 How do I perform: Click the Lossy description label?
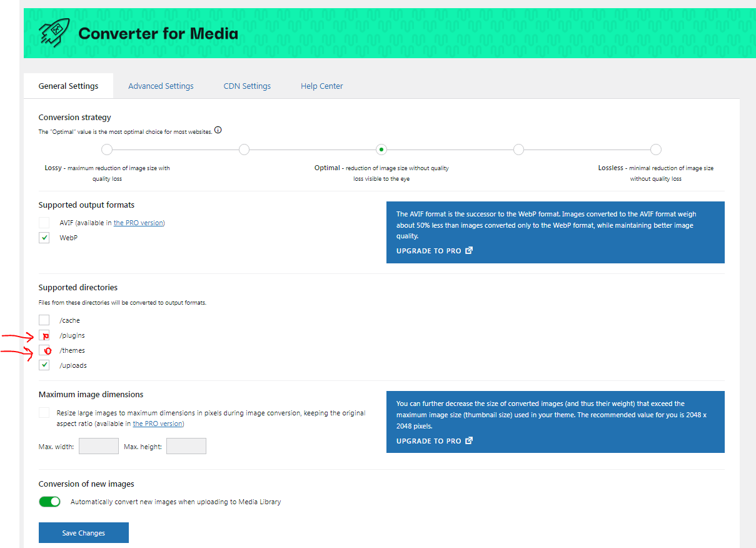tap(107, 173)
